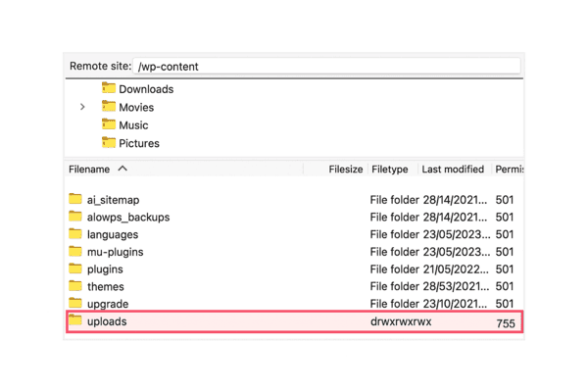Click the Filename sort arrow indicator
The height and width of the screenshot is (392, 588).
pos(122,170)
